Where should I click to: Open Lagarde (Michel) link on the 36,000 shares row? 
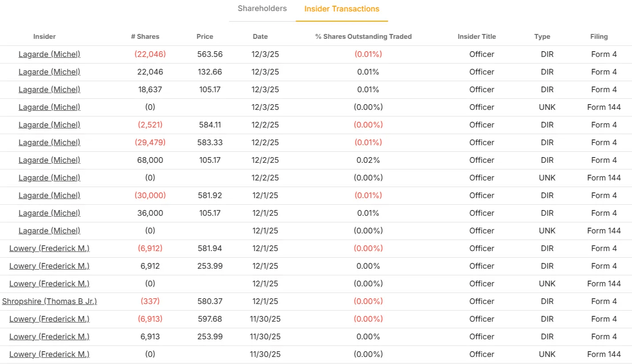[x=49, y=213]
